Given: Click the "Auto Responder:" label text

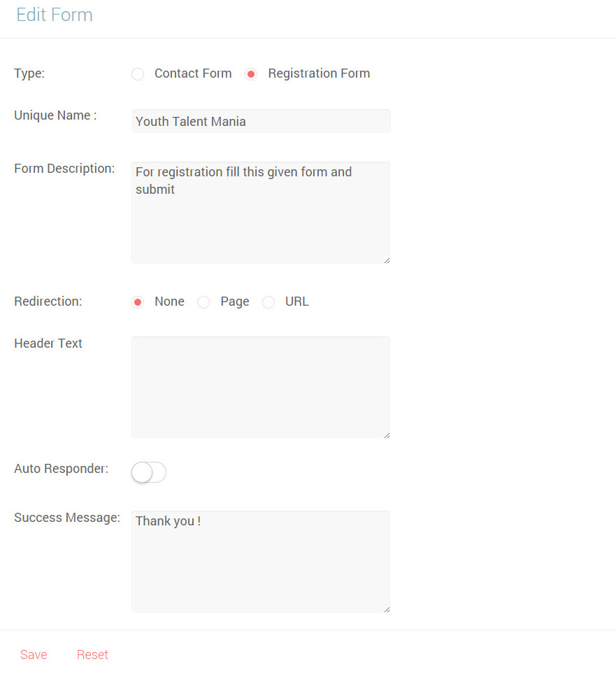Looking at the screenshot, I should (x=61, y=469).
